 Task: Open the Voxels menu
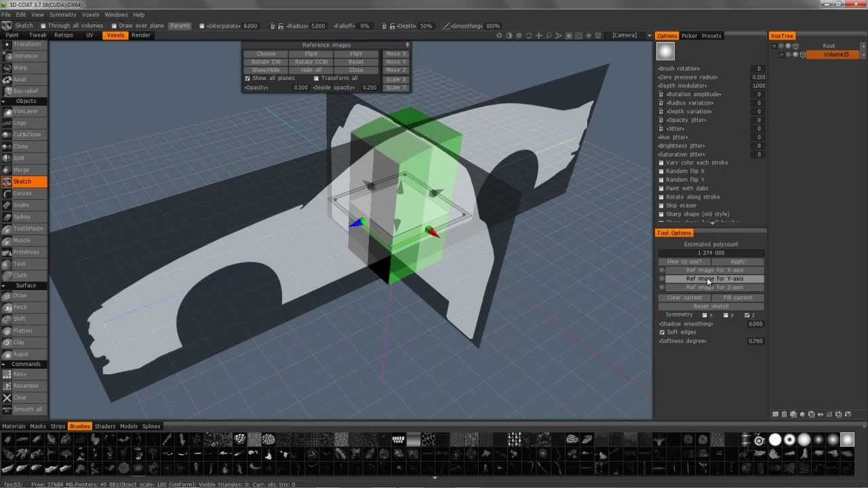(x=90, y=15)
